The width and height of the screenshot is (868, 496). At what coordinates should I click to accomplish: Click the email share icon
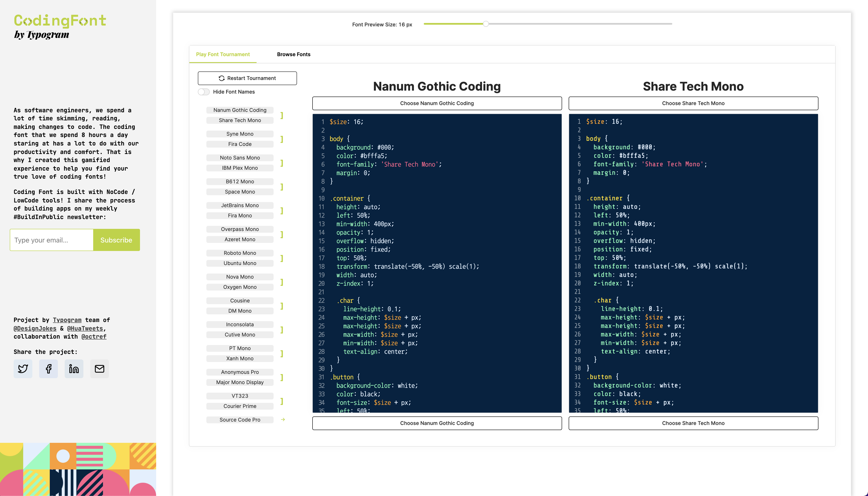[100, 369]
